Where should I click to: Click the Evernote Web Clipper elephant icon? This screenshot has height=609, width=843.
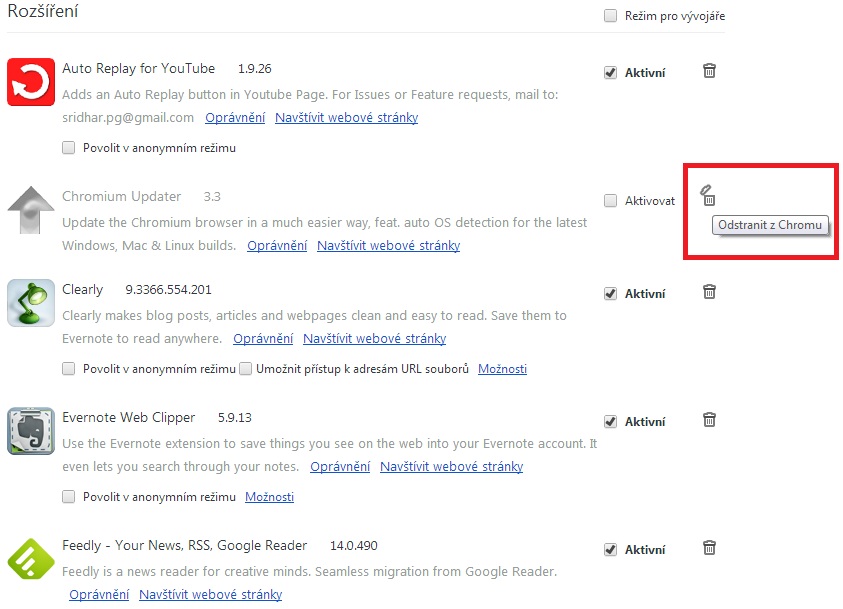point(31,431)
